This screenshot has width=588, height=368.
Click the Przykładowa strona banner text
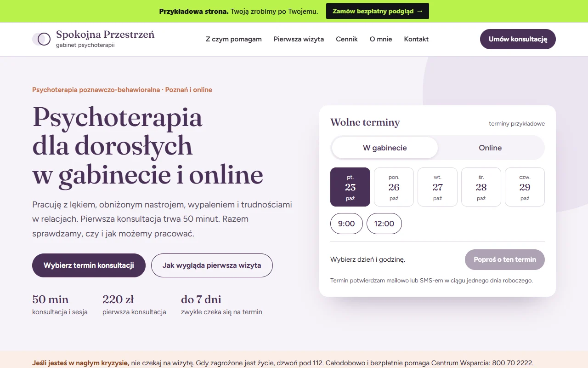pos(194,11)
